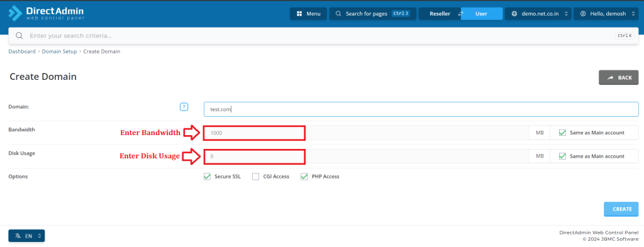Click the DirectAdmin logo
This screenshot has width=644, height=247.
tap(46, 14)
